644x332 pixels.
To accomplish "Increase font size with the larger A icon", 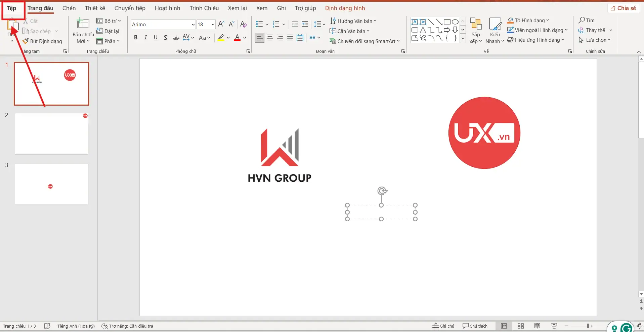I will click(x=221, y=24).
